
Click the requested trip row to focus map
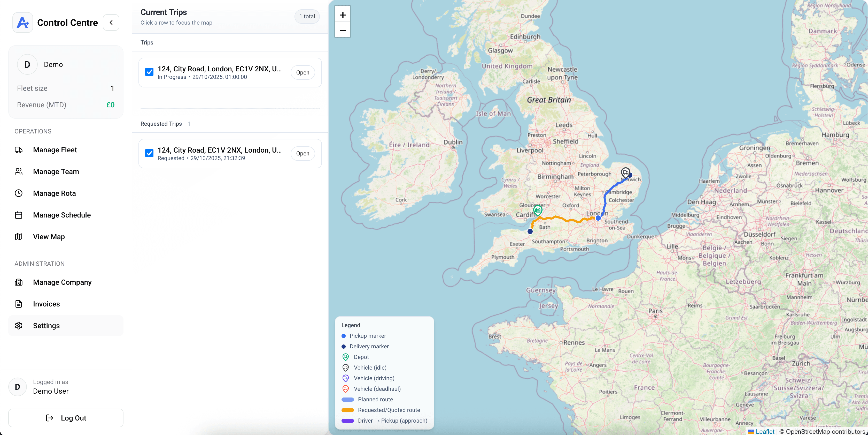(x=219, y=153)
